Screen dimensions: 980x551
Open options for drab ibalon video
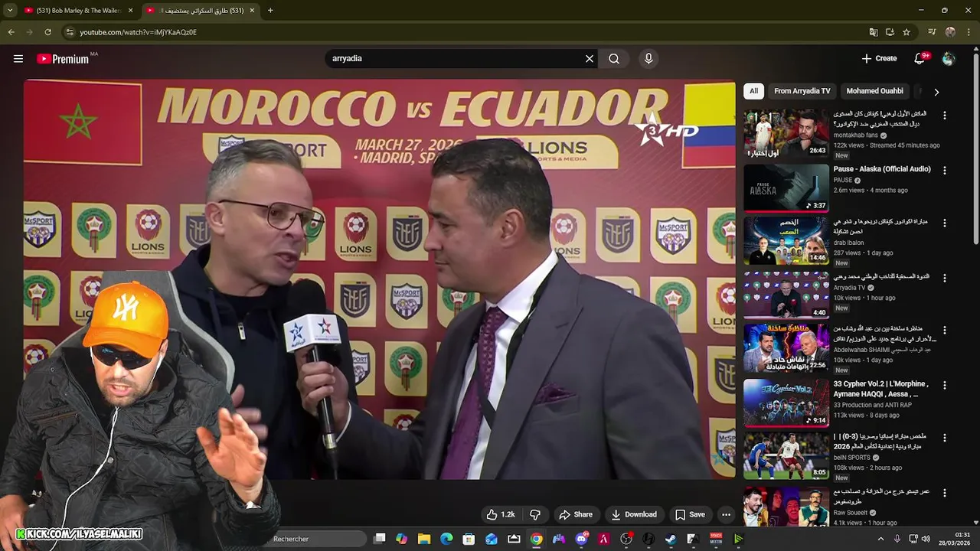[x=944, y=223]
